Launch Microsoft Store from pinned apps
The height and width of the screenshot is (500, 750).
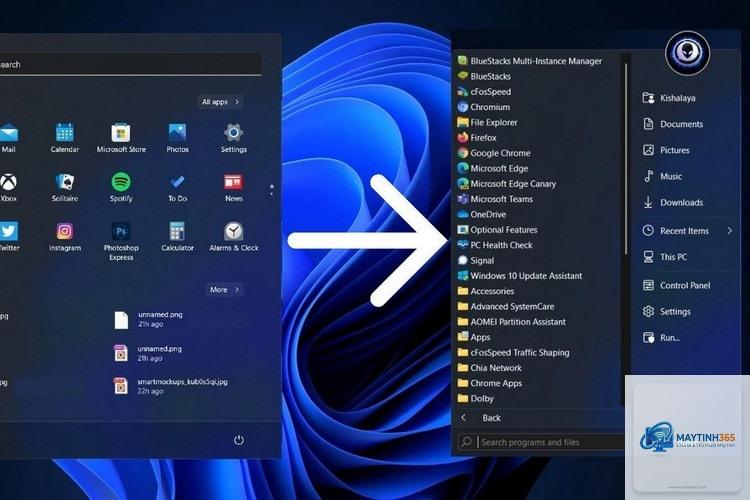pyautogui.click(x=121, y=137)
